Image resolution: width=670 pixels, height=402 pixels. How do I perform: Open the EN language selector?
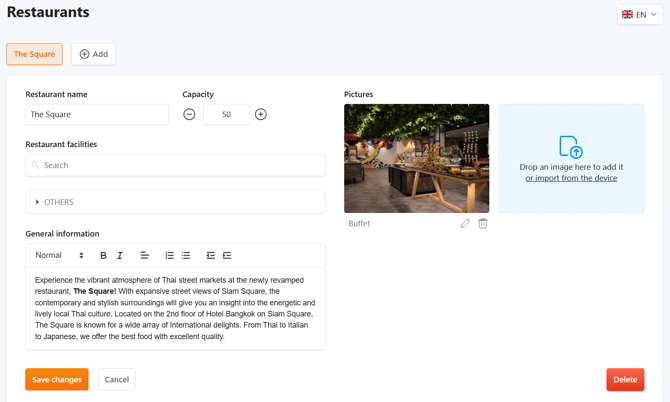(x=640, y=15)
